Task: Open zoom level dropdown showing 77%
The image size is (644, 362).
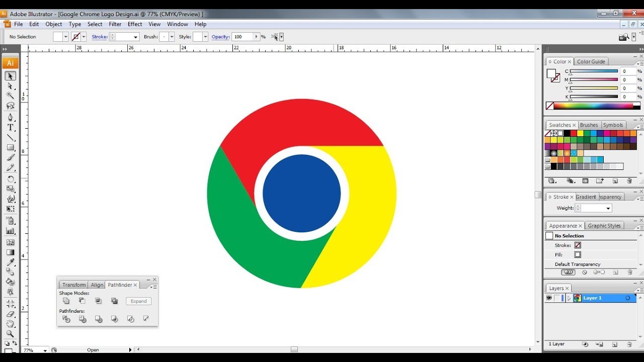Action: 45,350
